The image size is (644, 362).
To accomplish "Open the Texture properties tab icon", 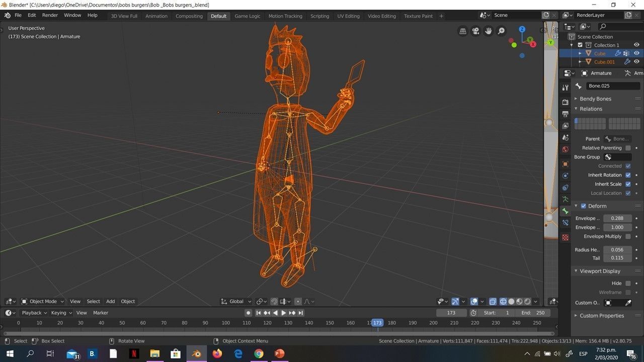I will point(566,237).
